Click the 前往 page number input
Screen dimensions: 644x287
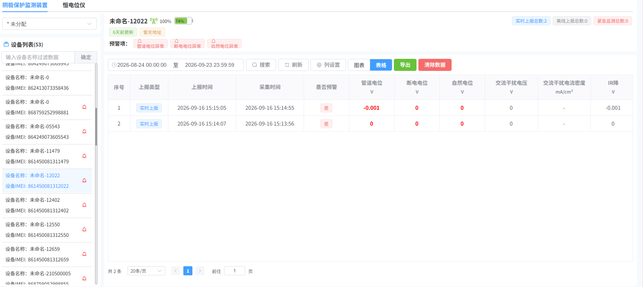(x=235, y=271)
